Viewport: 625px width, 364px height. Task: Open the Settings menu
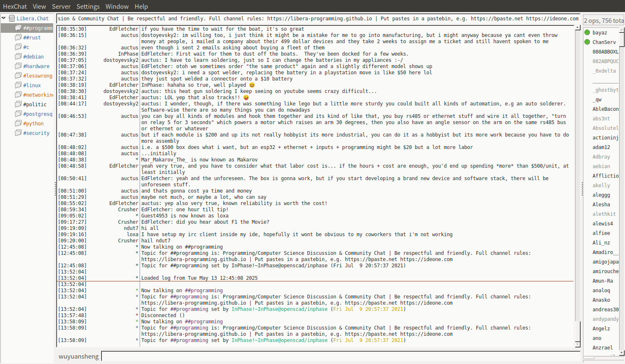click(x=88, y=6)
